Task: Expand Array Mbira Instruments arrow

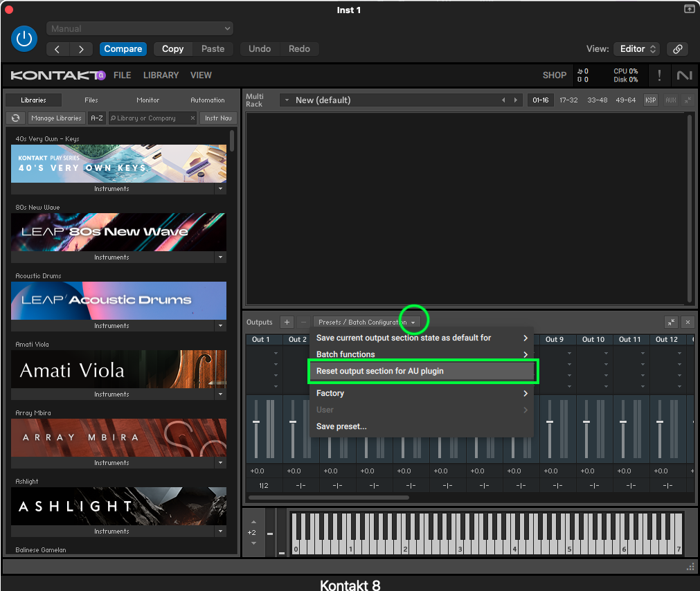Action: [221, 463]
